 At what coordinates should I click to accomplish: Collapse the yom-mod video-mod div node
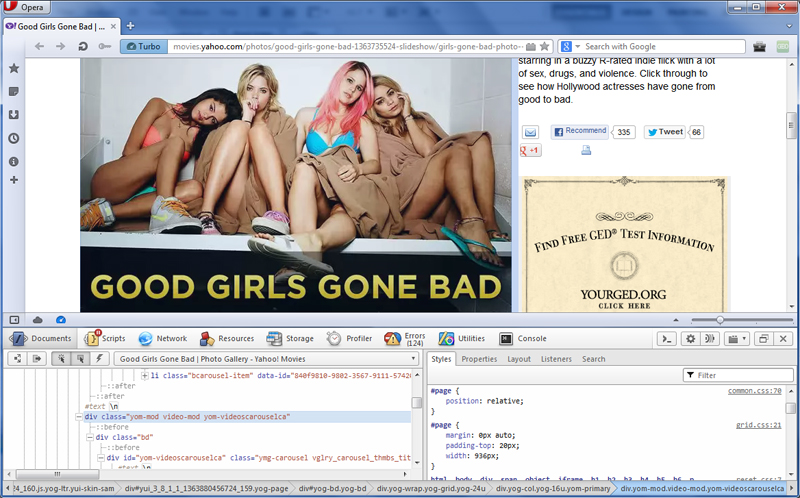coord(79,416)
